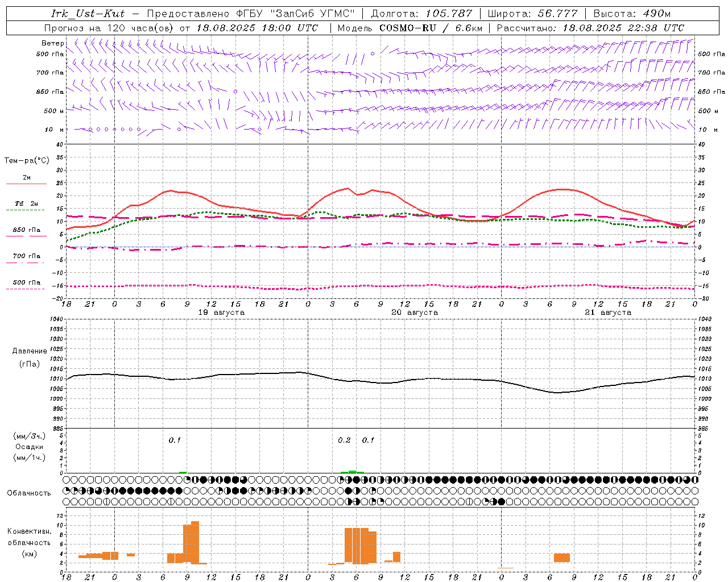
Task: Click the 0.2 precipitation amount value
Action: tap(344, 440)
